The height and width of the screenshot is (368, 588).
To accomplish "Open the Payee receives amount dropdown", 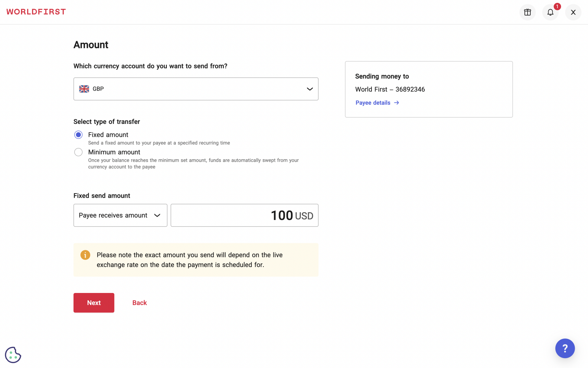I will (x=120, y=215).
